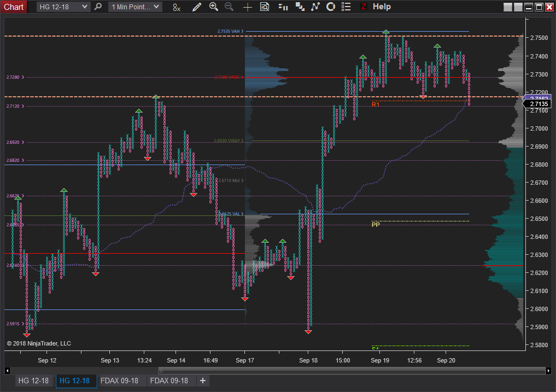Click the Sep 19 date axis label
The width and height of the screenshot is (556, 392).
coord(380,360)
